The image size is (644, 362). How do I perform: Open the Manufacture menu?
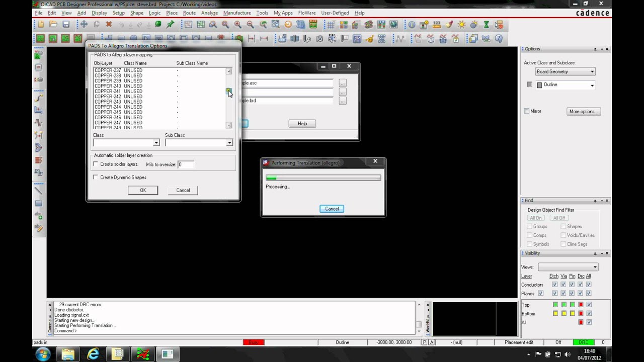click(x=237, y=13)
